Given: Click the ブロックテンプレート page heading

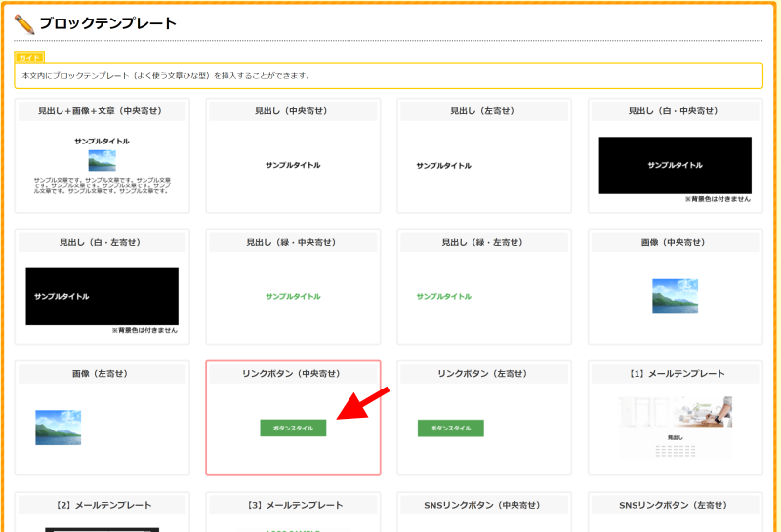Looking at the screenshot, I should point(108,23).
